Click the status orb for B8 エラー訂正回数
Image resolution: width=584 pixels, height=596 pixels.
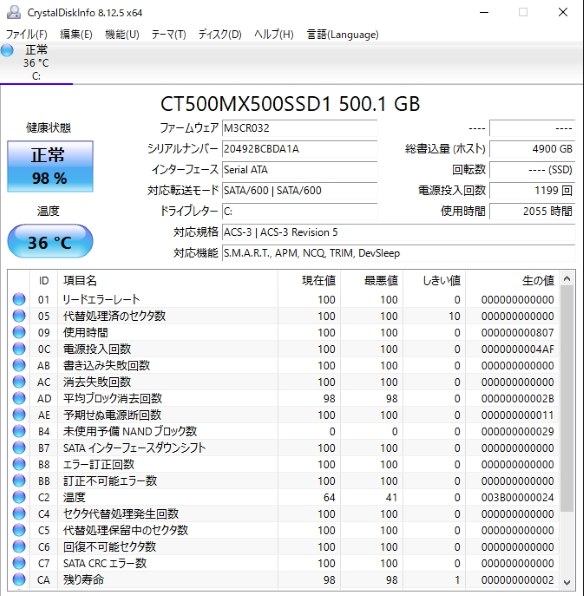pos(19,464)
